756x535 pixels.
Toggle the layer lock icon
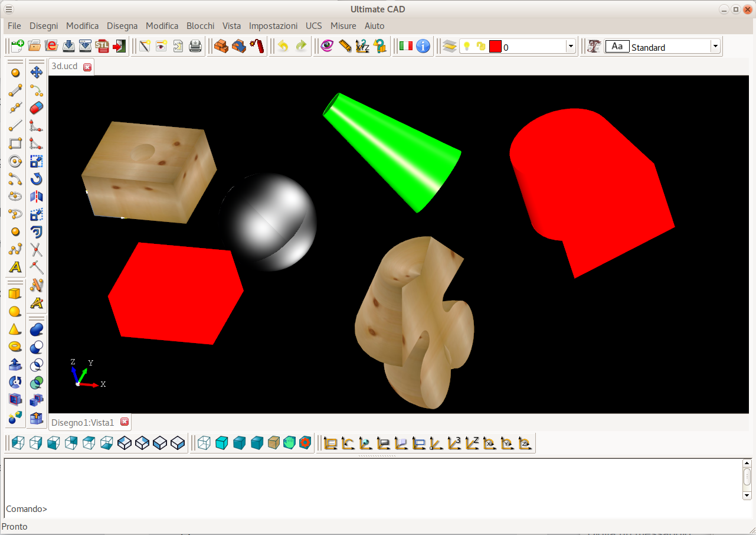click(480, 47)
